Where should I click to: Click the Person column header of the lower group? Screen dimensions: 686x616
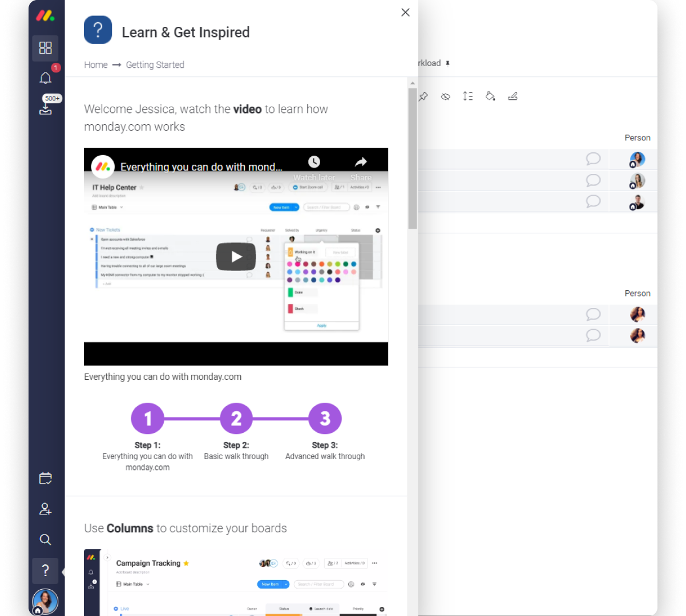point(637,294)
